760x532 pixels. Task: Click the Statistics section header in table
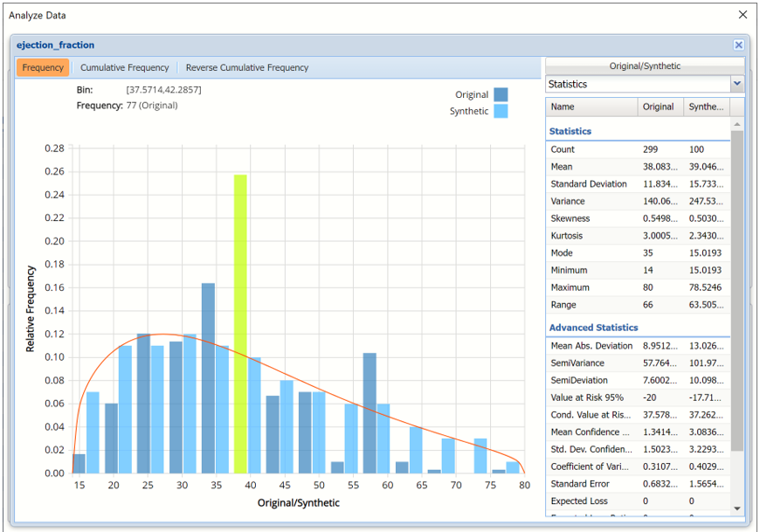570,131
